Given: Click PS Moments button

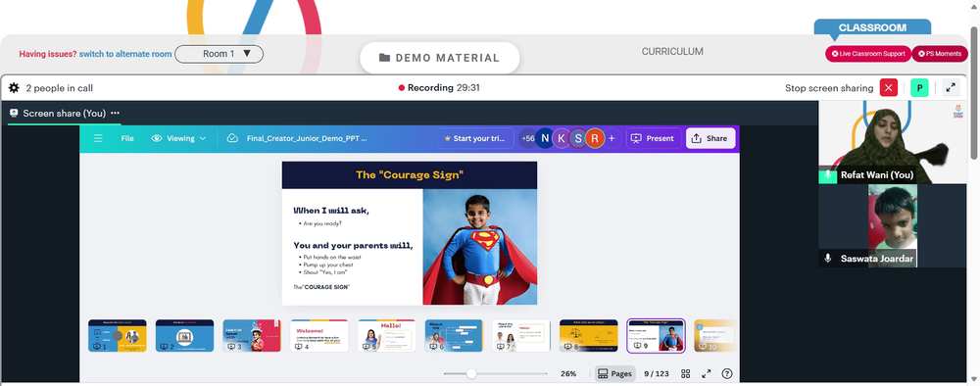Looking at the screenshot, I should (x=940, y=54).
